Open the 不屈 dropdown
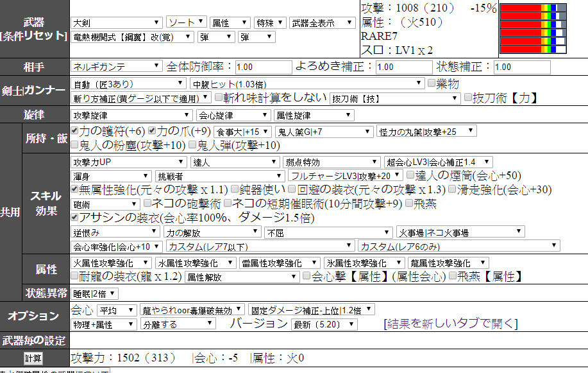The height and width of the screenshot is (373, 588). point(328,233)
